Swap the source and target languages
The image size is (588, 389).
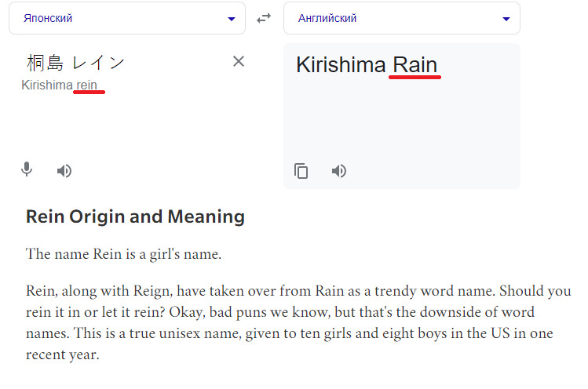(x=264, y=18)
